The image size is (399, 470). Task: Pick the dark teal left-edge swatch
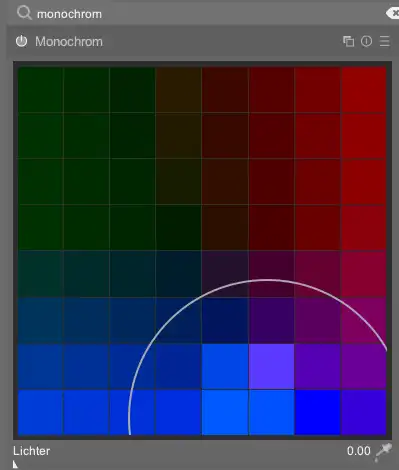[x=40, y=274]
